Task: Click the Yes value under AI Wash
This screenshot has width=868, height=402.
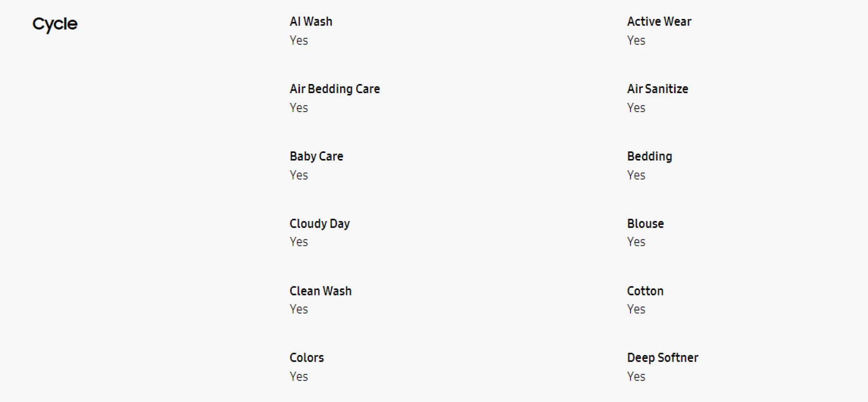Action: tap(299, 41)
